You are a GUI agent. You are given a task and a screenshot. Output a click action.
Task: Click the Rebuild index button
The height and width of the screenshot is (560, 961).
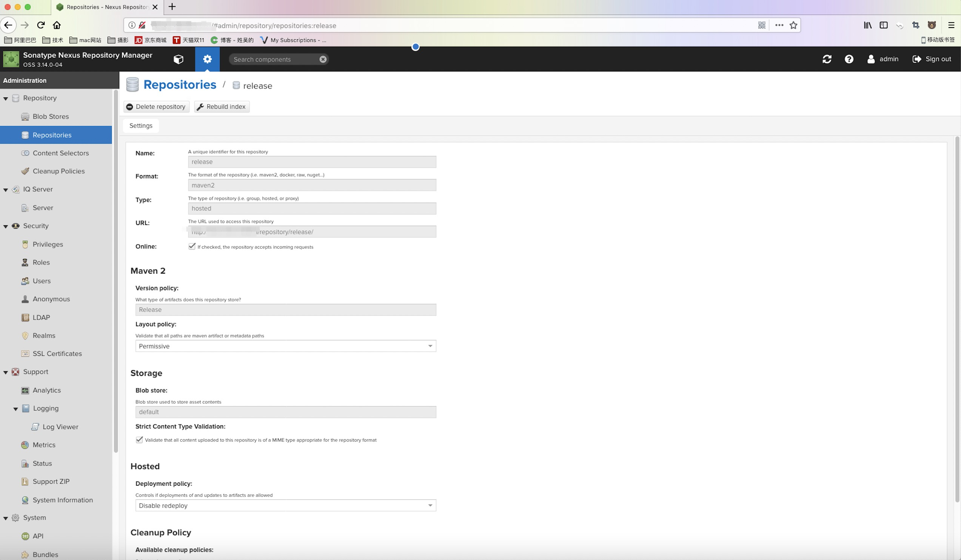point(222,107)
